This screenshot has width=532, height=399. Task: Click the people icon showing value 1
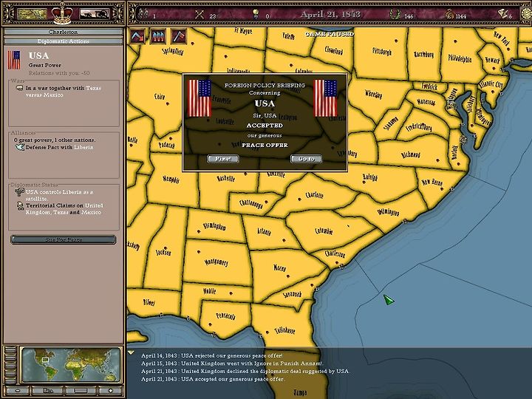point(144,14)
